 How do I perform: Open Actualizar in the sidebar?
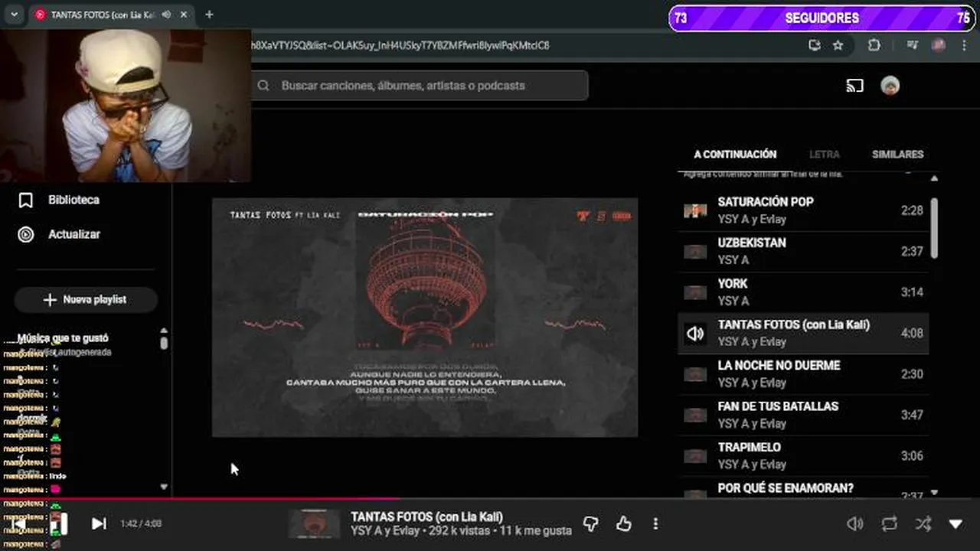tap(74, 234)
